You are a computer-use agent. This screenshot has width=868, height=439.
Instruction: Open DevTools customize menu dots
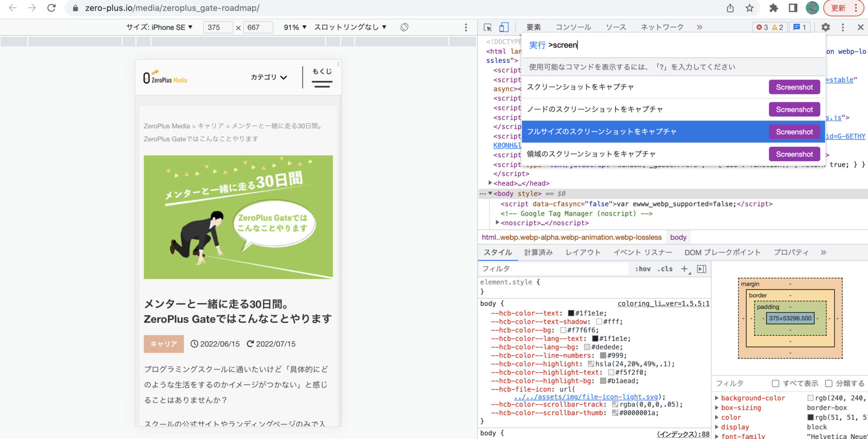click(843, 27)
